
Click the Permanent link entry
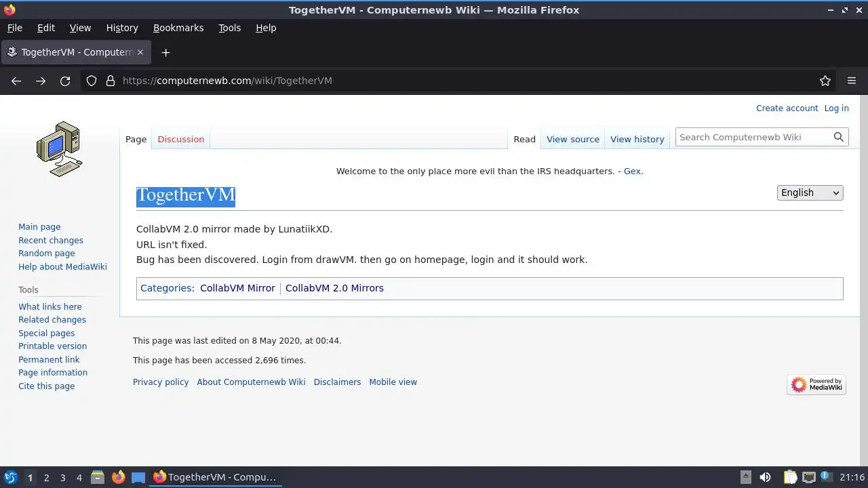49,359
